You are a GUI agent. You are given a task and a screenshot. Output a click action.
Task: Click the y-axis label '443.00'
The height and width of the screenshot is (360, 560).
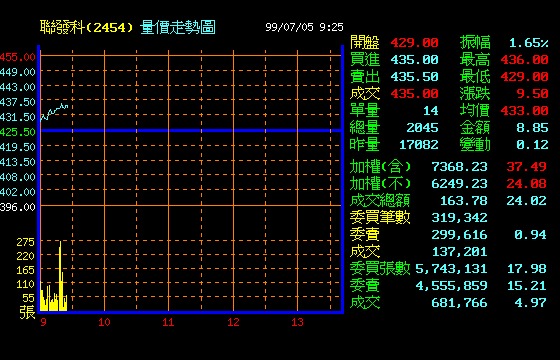click(x=18, y=87)
